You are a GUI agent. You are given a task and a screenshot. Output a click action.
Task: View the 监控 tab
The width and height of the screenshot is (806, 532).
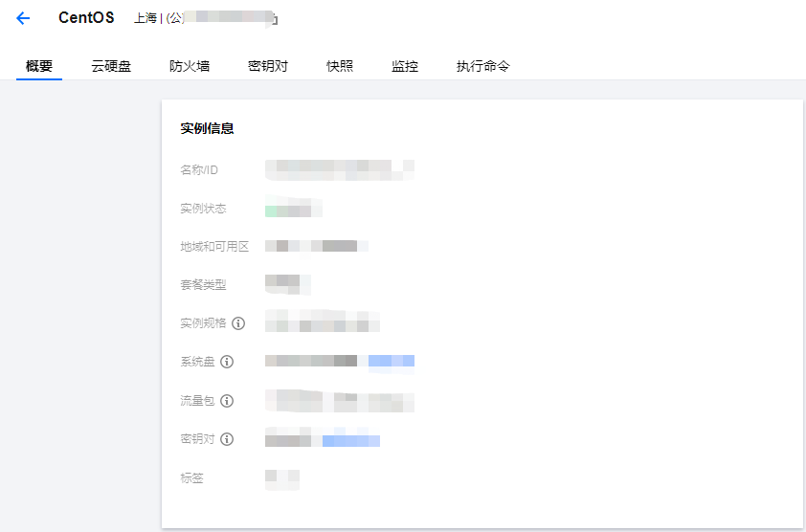[x=405, y=66]
